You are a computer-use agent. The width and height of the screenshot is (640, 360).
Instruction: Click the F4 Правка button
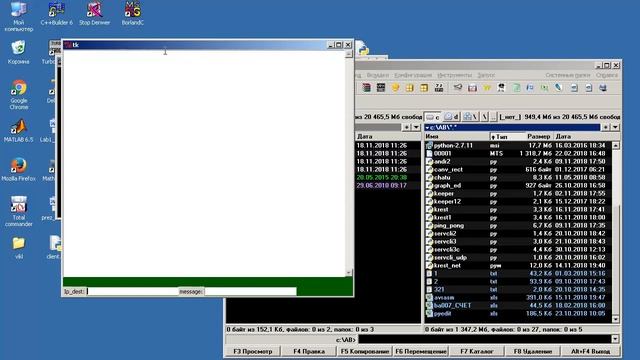point(309,351)
